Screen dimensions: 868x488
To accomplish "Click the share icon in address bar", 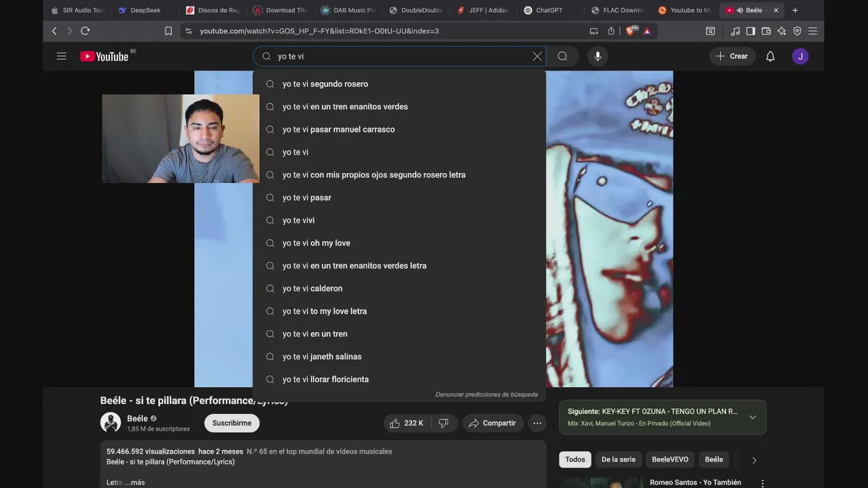I will click(611, 30).
